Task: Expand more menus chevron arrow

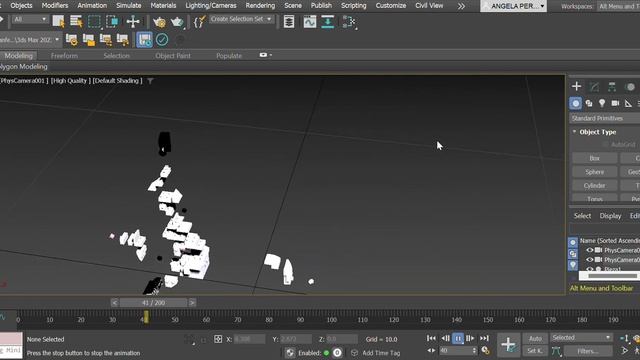Action: click(461, 6)
